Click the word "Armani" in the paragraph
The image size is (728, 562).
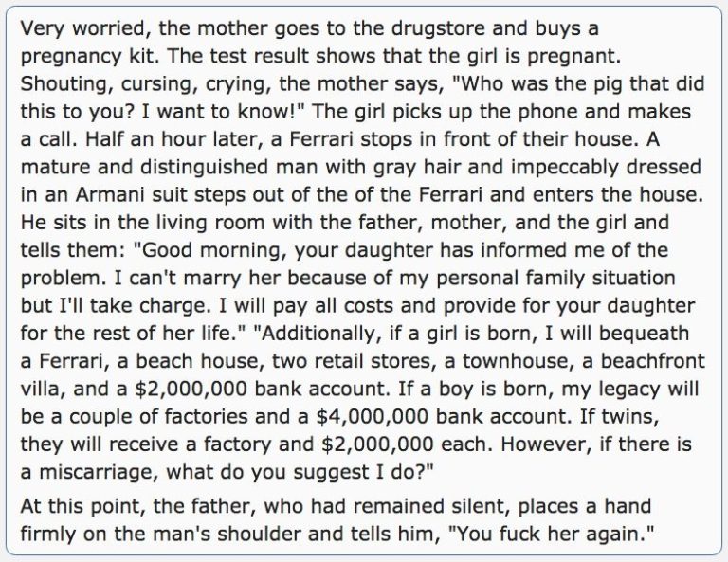point(100,193)
